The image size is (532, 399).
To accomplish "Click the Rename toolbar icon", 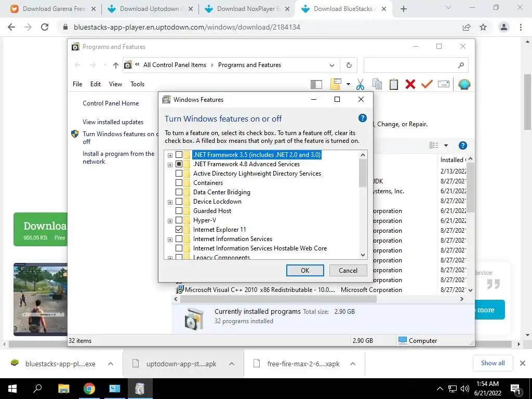I will click(x=444, y=84).
